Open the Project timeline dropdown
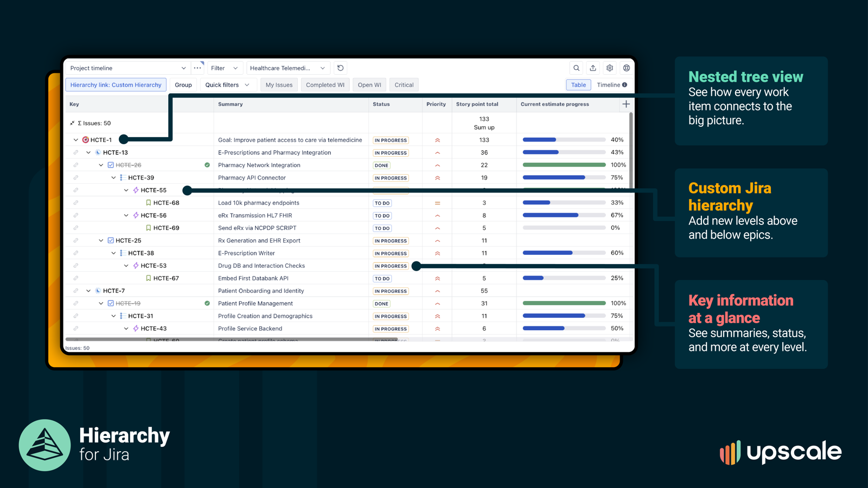 (x=127, y=68)
